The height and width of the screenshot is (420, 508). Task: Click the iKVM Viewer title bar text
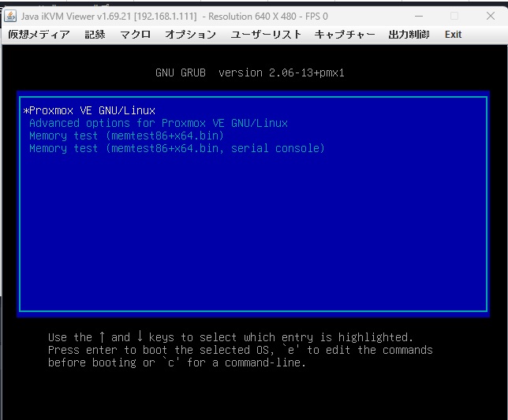(x=174, y=17)
